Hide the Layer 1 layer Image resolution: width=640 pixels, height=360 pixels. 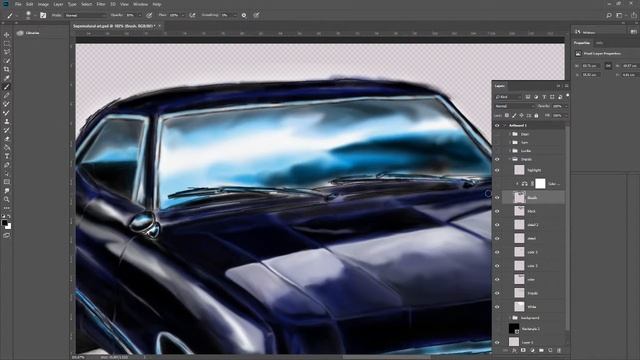(497, 342)
